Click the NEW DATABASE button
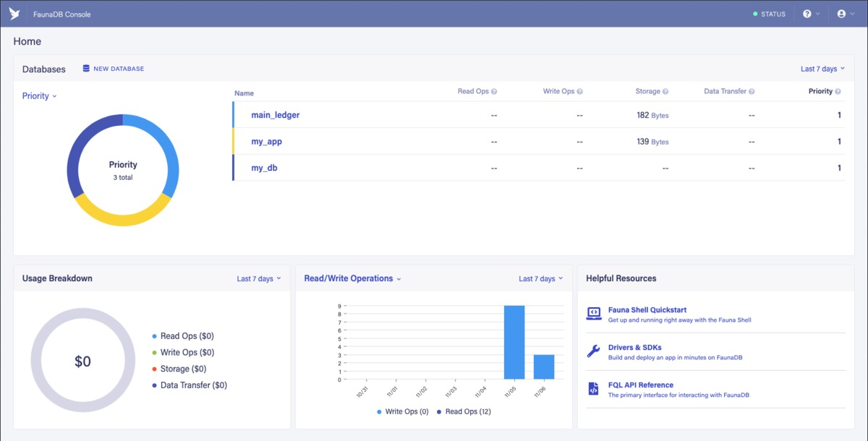The image size is (868, 441). (114, 69)
